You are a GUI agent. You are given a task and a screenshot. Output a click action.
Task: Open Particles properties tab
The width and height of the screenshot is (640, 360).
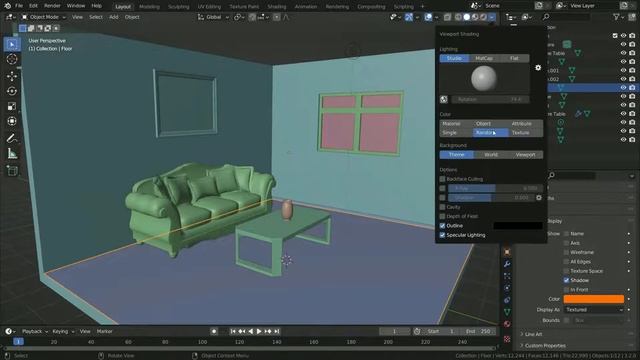point(507,276)
